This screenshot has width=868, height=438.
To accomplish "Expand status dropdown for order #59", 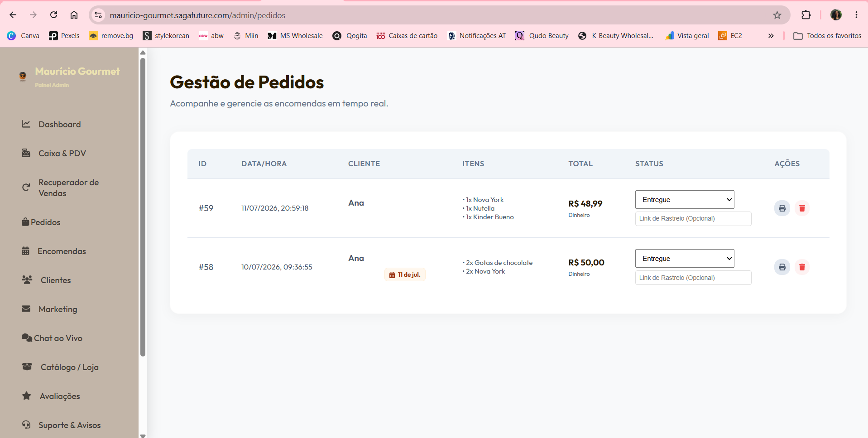I will pyautogui.click(x=685, y=200).
